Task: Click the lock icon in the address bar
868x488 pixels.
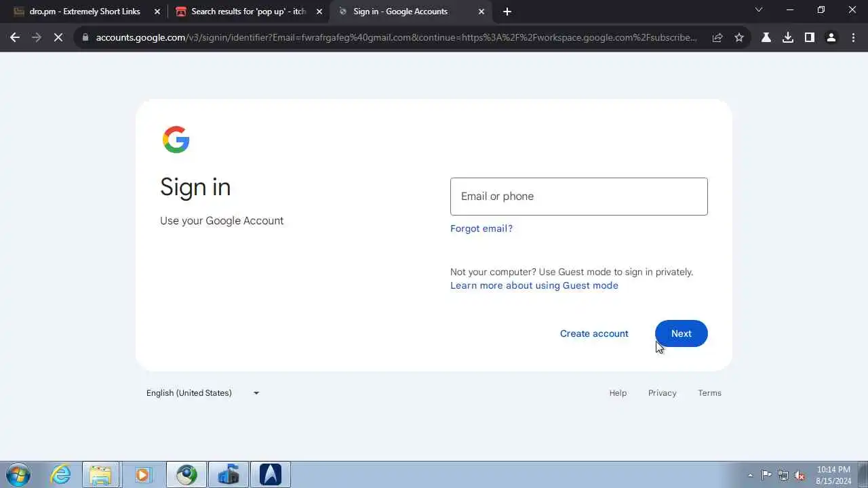Action: (x=85, y=38)
